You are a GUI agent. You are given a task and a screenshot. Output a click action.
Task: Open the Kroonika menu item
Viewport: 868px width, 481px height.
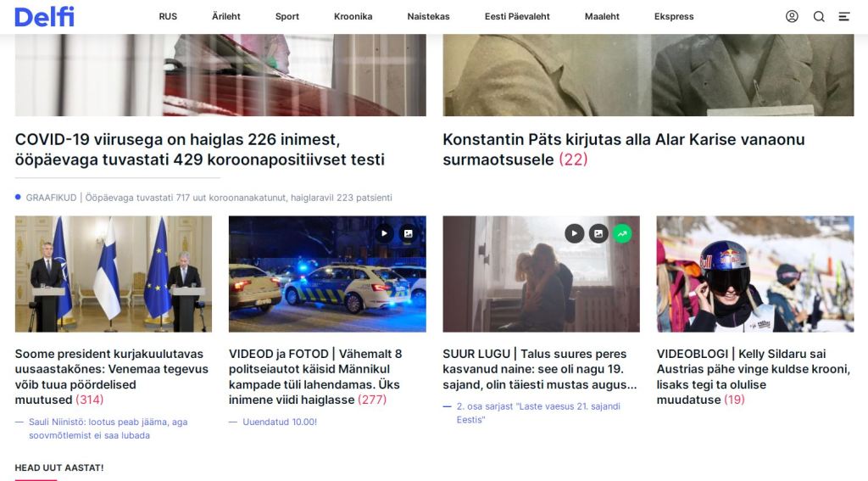[x=353, y=17]
